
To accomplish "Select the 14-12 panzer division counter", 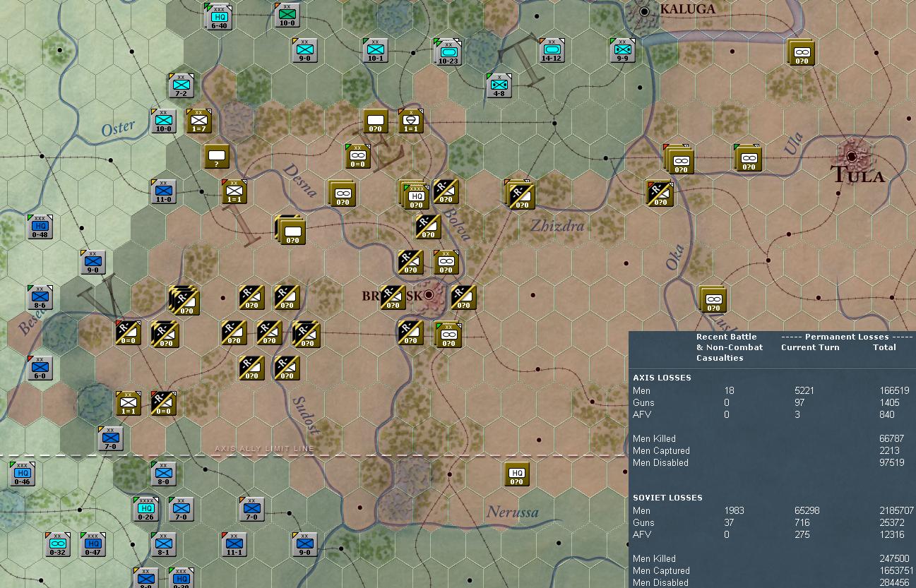I will coord(552,51).
